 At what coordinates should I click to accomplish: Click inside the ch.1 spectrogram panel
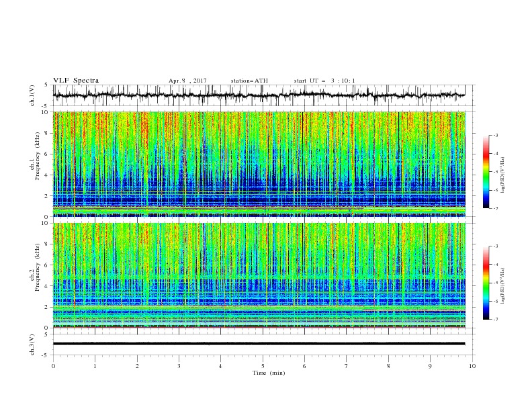click(259, 164)
